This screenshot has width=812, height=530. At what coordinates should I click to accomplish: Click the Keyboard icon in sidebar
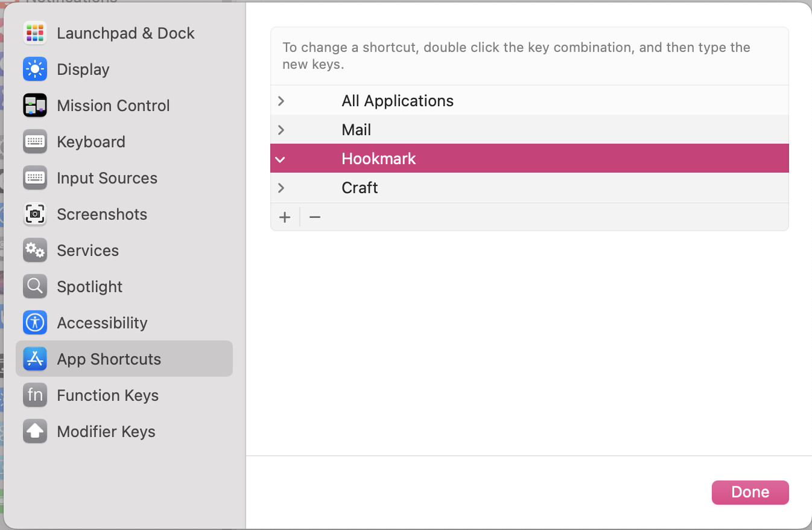click(x=35, y=142)
